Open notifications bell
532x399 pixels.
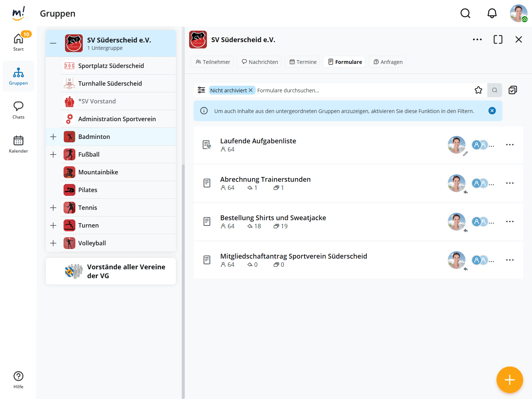point(492,14)
